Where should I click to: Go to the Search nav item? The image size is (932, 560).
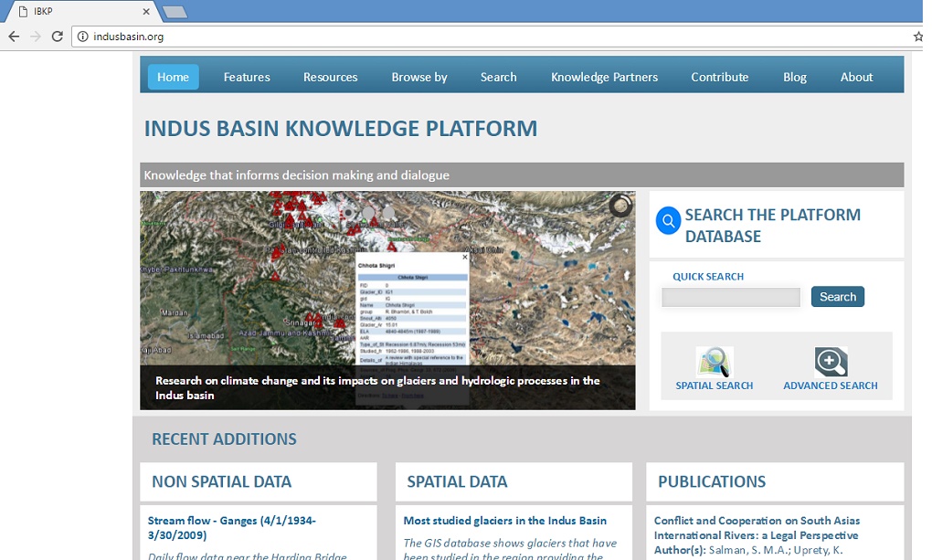(498, 77)
